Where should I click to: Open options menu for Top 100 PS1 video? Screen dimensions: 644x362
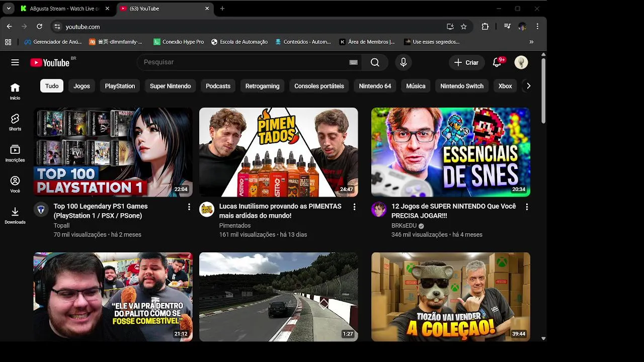coord(189,207)
